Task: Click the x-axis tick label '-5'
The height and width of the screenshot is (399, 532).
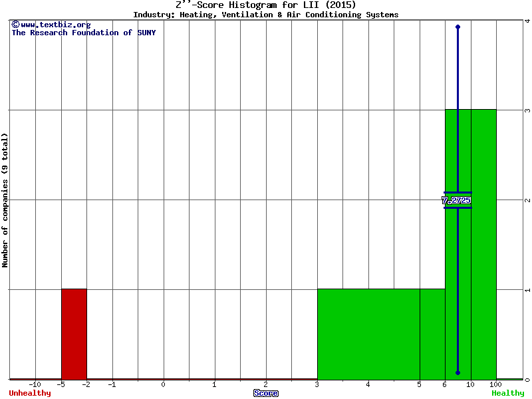Action: [61, 385]
